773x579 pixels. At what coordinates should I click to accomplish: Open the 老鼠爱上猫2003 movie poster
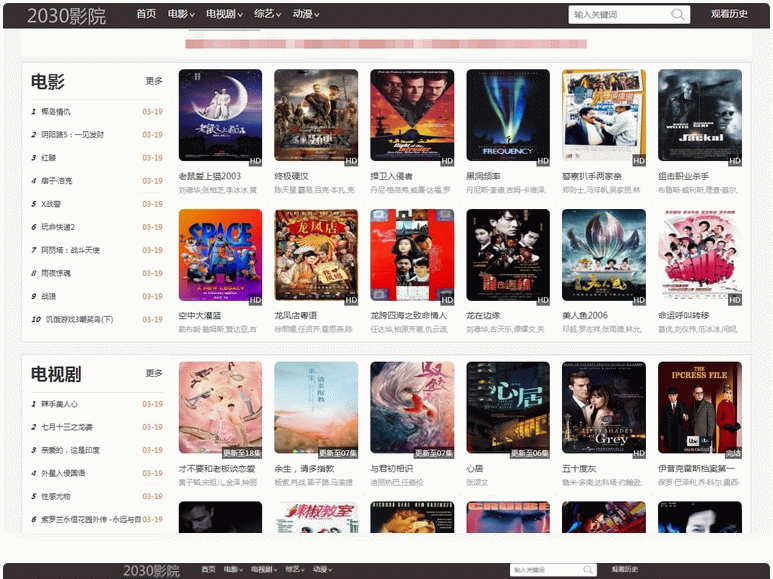click(x=220, y=115)
